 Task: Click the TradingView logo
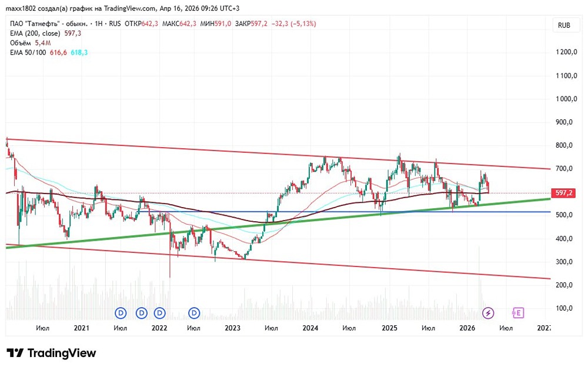(51, 353)
